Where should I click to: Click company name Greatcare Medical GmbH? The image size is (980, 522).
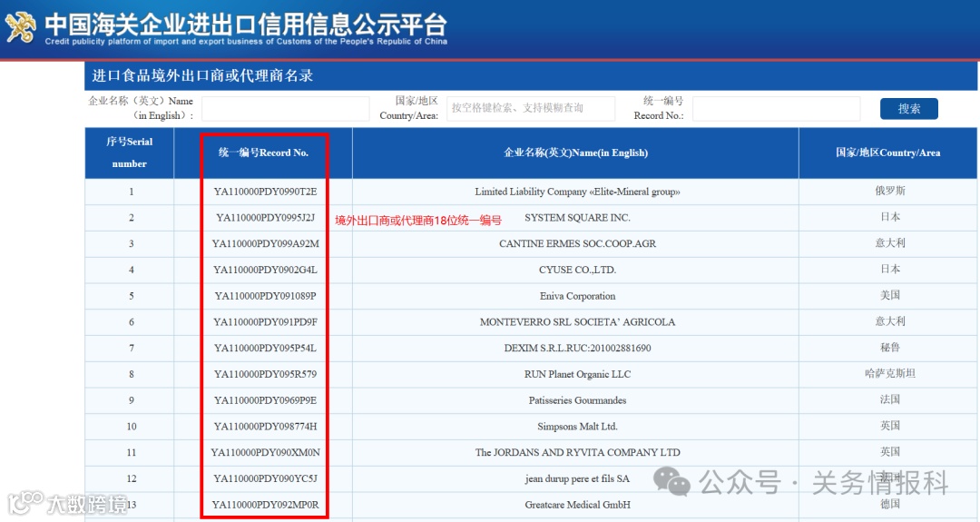pyautogui.click(x=577, y=505)
